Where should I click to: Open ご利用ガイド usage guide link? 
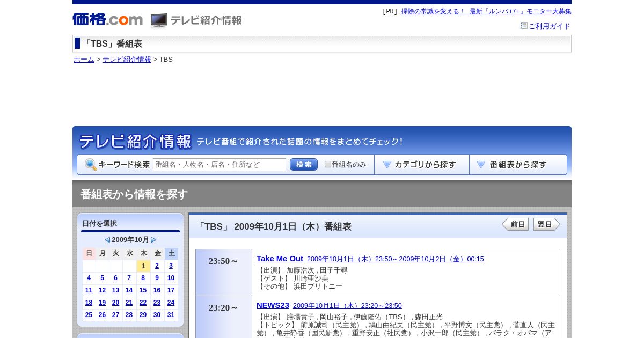[549, 26]
